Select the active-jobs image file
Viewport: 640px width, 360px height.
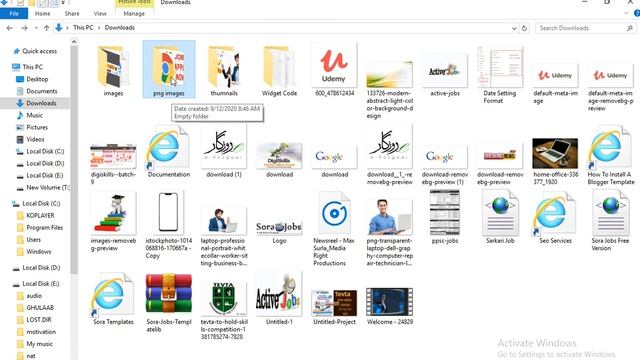[x=445, y=76]
